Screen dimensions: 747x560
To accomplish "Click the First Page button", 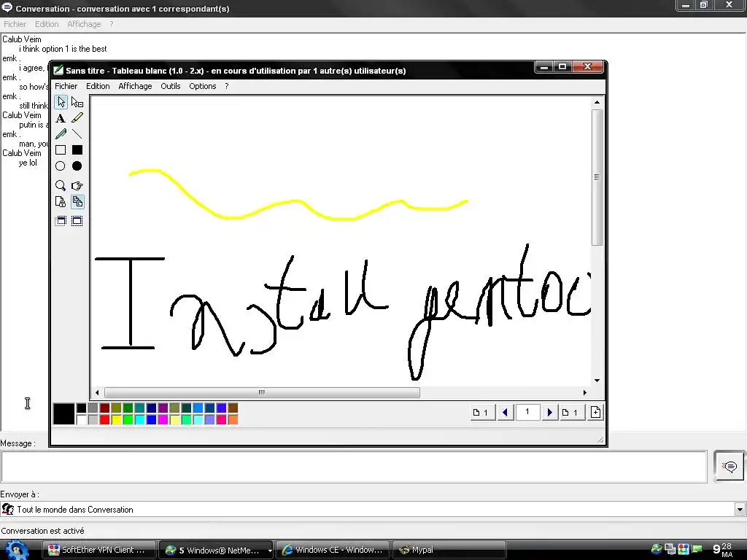I will [481, 413].
